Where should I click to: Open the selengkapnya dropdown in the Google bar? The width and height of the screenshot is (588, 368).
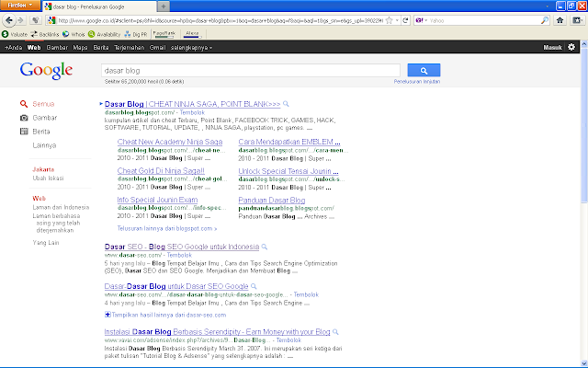191,47
